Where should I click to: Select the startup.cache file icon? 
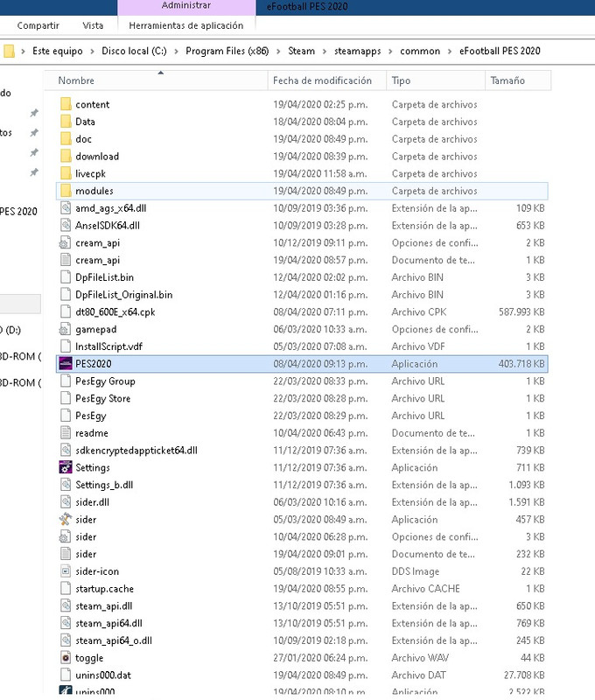(66, 588)
